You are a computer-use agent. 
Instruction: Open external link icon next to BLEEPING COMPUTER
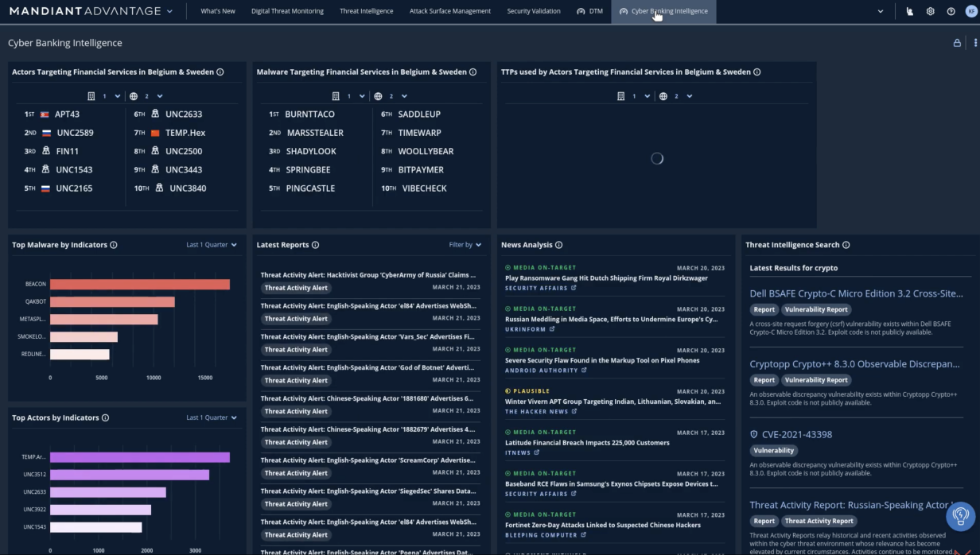[583, 535]
